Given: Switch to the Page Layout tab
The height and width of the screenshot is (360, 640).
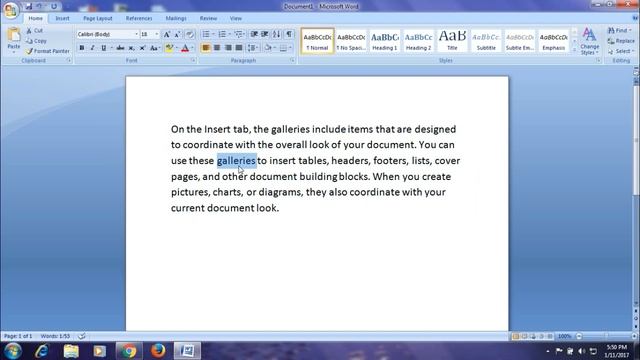Looking at the screenshot, I should point(98,18).
